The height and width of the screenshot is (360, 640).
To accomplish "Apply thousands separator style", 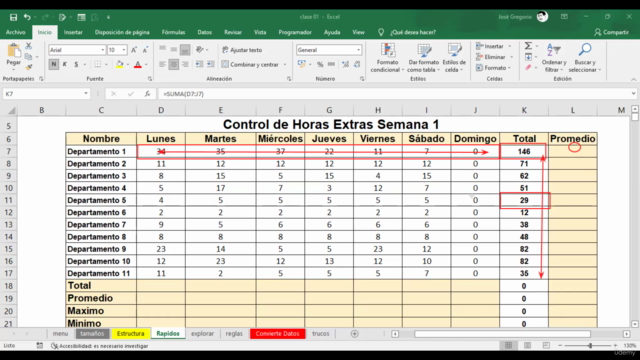I will point(331,64).
